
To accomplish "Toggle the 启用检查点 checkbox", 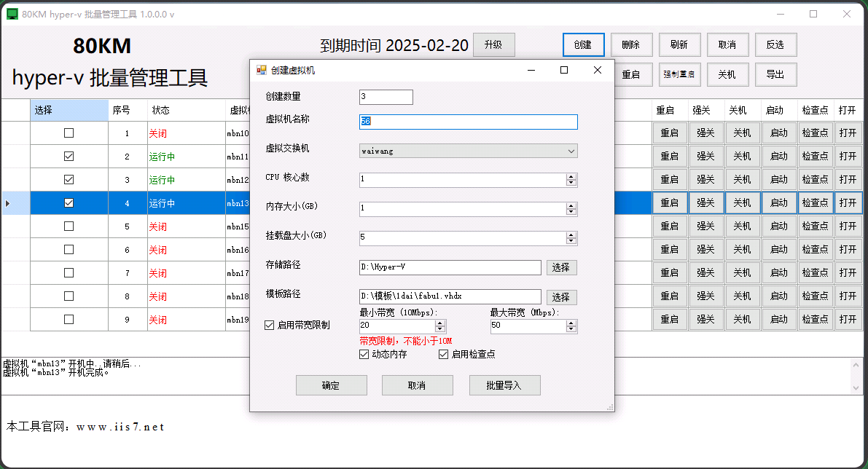I will [443, 354].
